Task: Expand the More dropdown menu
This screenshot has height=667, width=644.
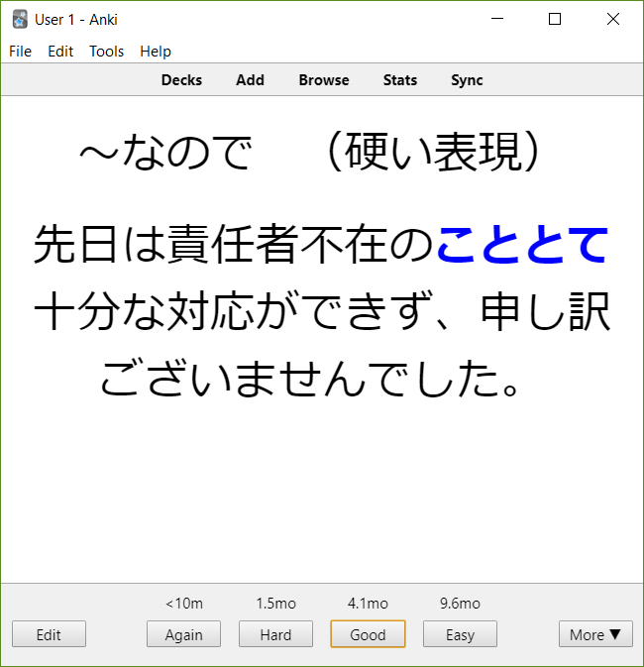Action: [x=595, y=634]
